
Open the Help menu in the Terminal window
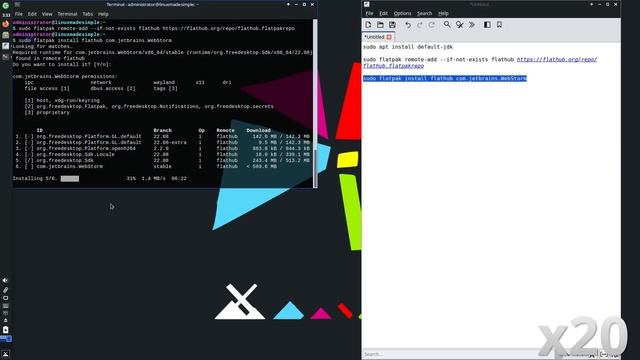point(103,14)
